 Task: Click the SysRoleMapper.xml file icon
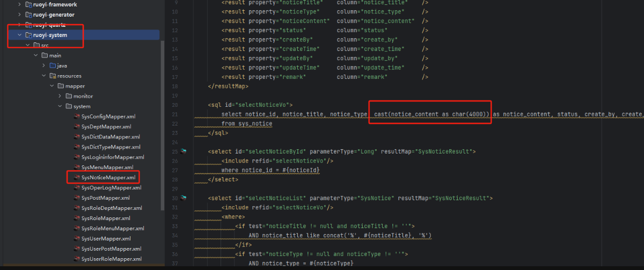click(76, 218)
